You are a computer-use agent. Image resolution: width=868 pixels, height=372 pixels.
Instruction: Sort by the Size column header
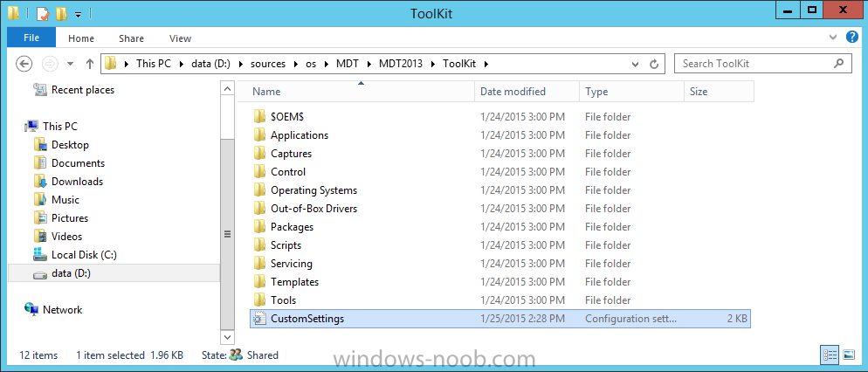719,92
